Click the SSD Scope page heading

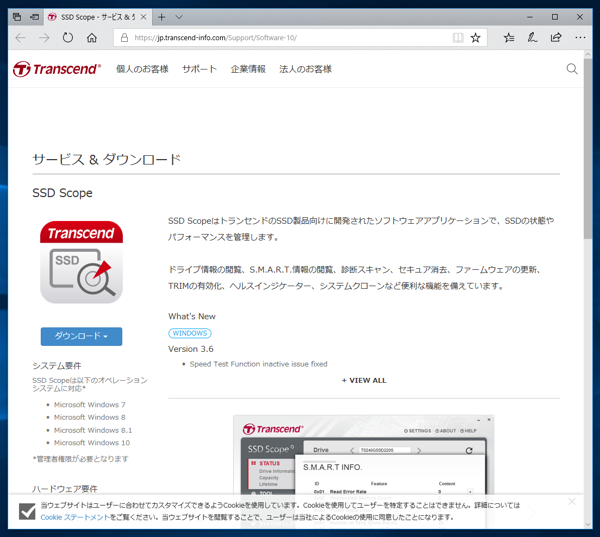click(62, 193)
